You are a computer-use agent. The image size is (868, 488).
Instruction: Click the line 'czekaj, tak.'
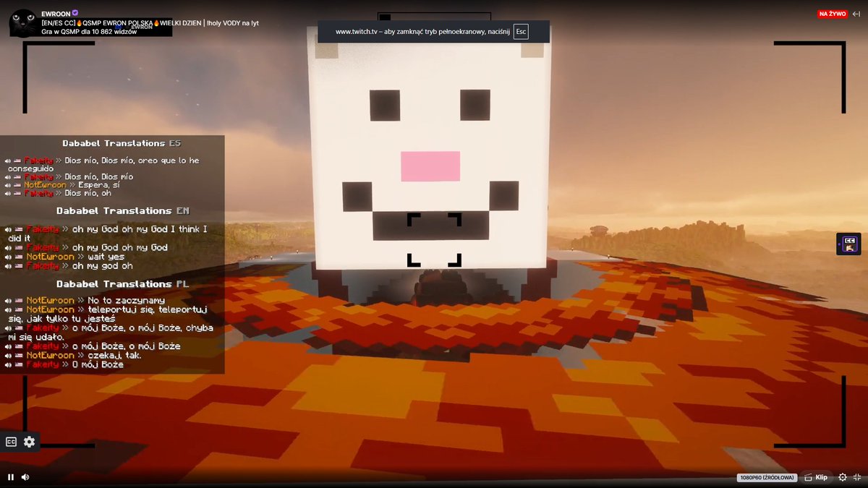tap(114, 355)
